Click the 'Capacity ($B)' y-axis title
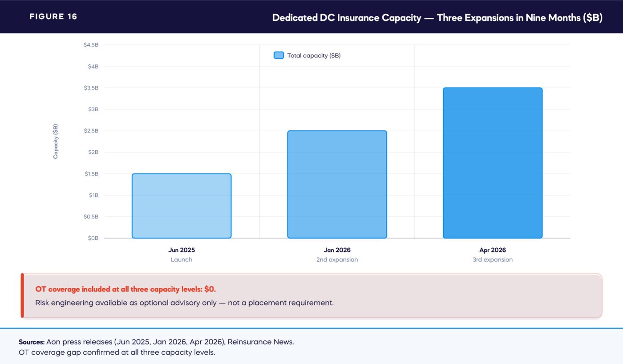Image resolution: width=623 pixels, height=364 pixels. coord(56,142)
